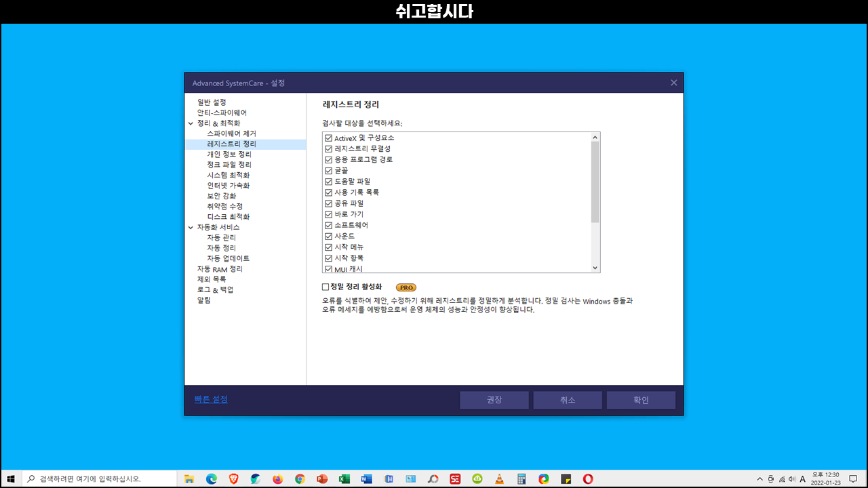The height and width of the screenshot is (488, 868).
Task: Open Sticky Notes from the taskbar
Action: click(x=566, y=479)
